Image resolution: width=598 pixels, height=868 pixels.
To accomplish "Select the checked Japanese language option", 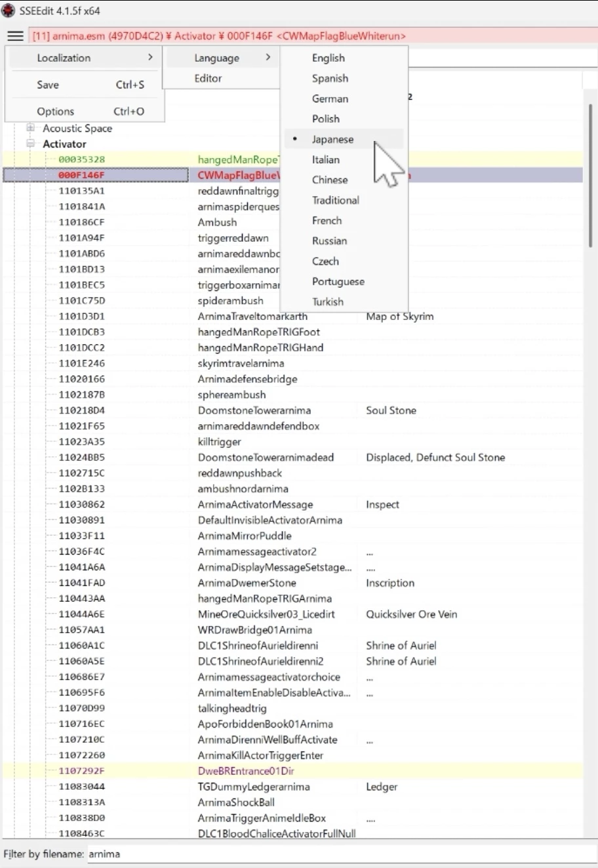I will (x=344, y=139).
